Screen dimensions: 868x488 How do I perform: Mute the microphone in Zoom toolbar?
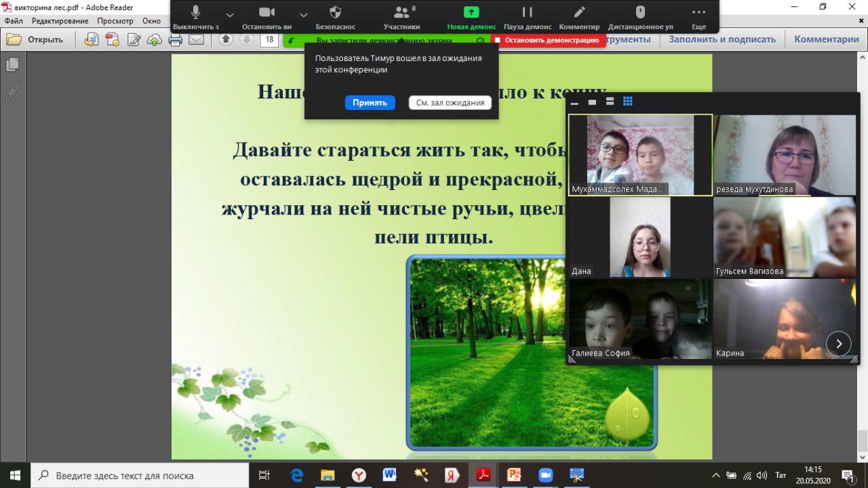coord(195,13)
